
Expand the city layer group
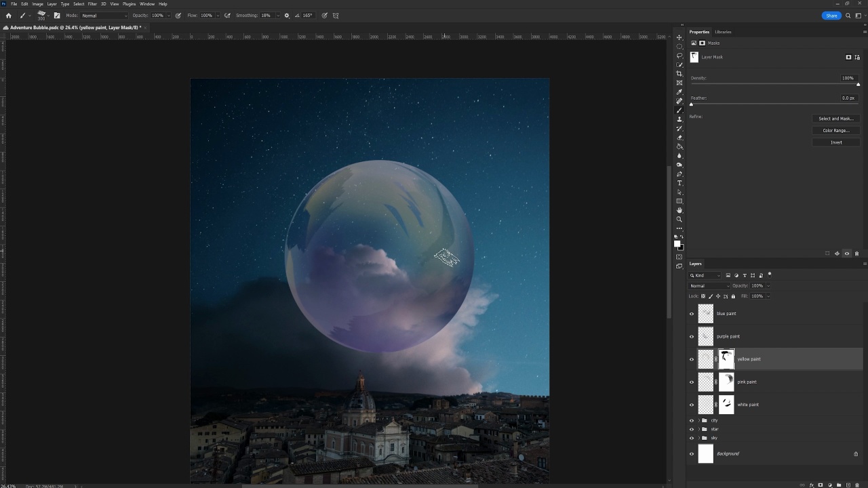(698, 421)
